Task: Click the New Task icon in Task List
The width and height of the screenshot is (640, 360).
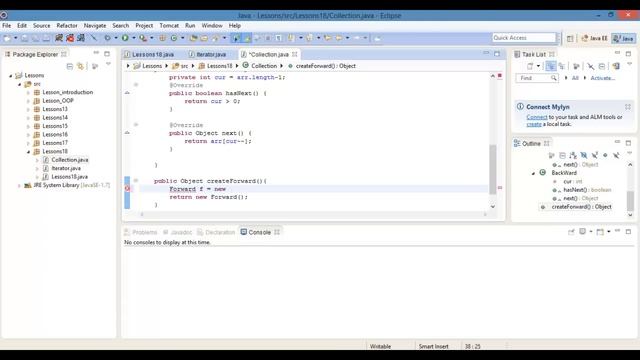Action: pos(530,66)
